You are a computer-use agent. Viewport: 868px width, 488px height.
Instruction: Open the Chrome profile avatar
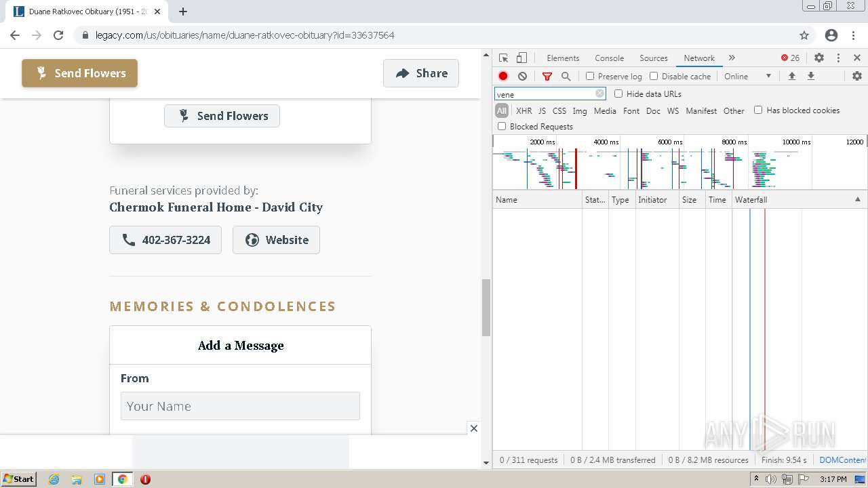coord(831,35)
